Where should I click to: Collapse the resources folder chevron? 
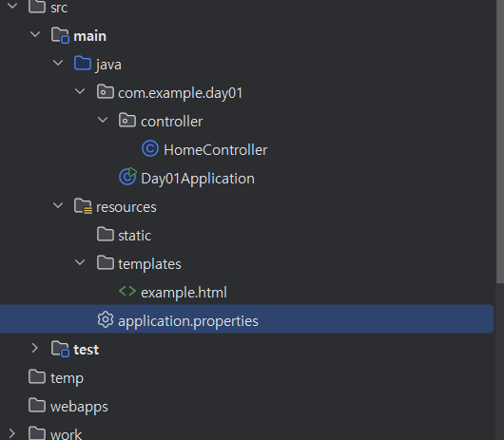pos(58,205)
